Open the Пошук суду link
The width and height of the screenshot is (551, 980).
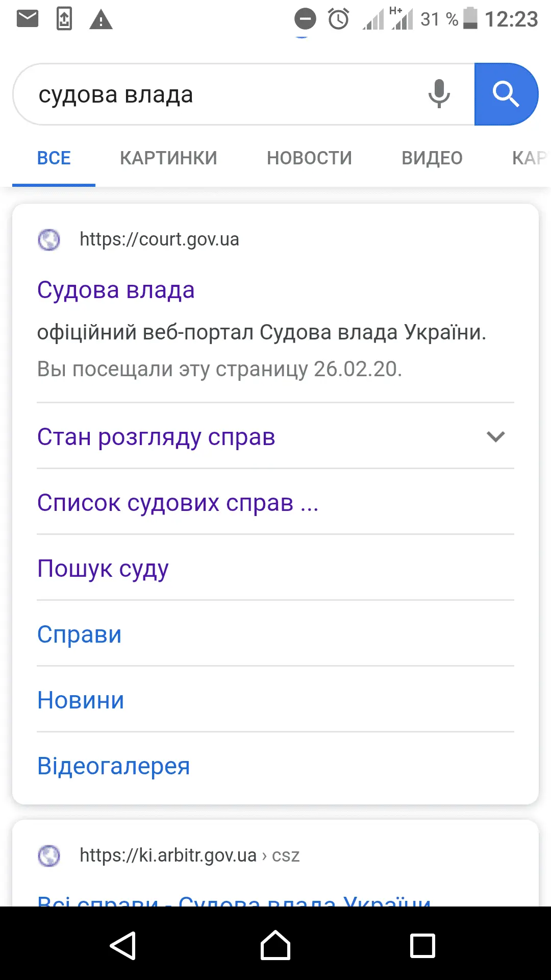click(103, 569)
